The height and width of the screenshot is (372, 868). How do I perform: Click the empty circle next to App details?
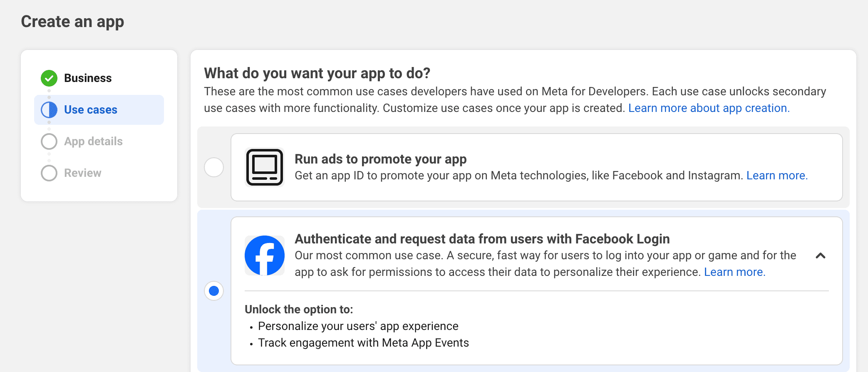[x=49, y=141]
